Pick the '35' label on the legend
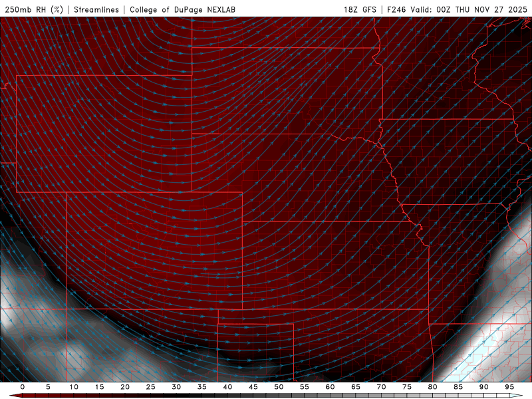 [x=202, y=387]
